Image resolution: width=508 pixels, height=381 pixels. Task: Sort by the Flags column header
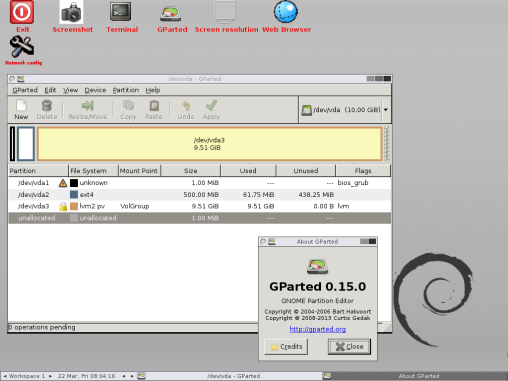[x=363, y=171]
